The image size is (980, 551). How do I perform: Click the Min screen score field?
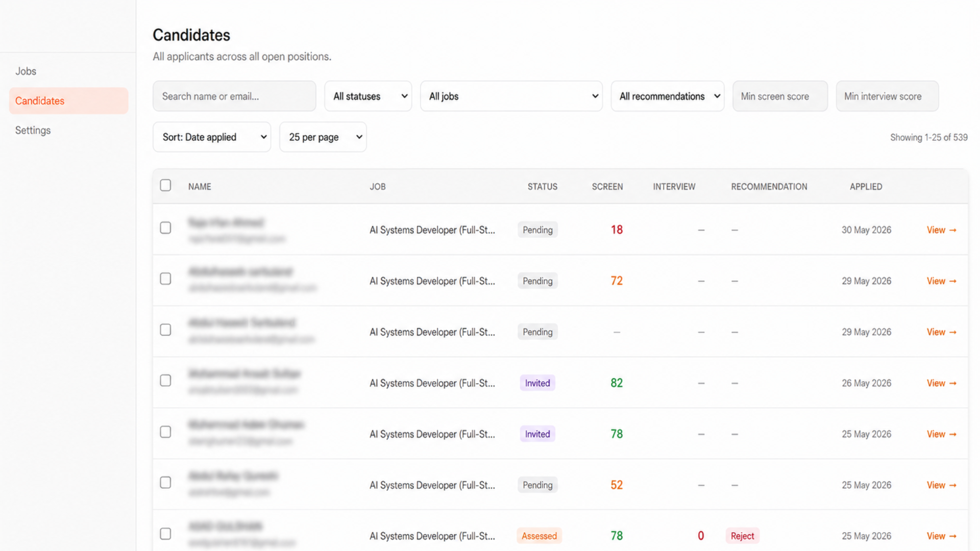(780, 96)
